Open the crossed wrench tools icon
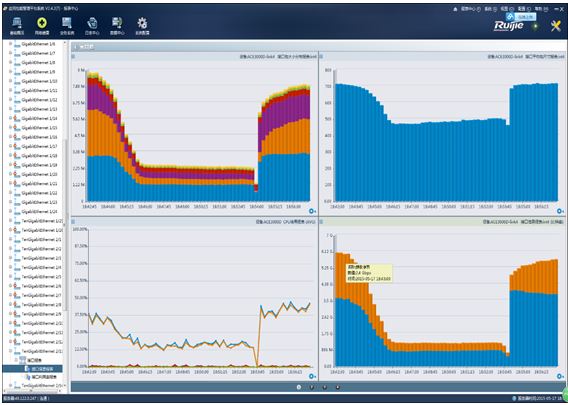Image resolution: width=568 pixels, height=405 pixels. (556, 25)
